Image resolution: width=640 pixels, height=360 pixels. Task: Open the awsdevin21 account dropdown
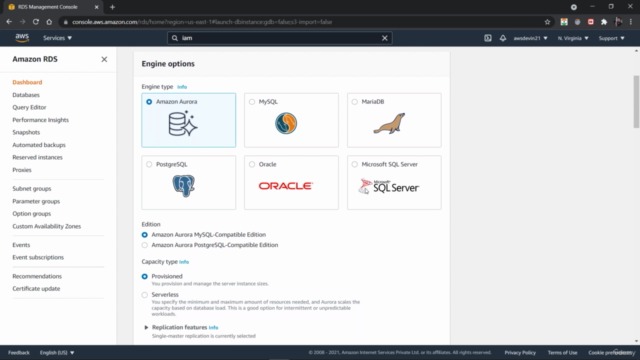click(530, 38)
